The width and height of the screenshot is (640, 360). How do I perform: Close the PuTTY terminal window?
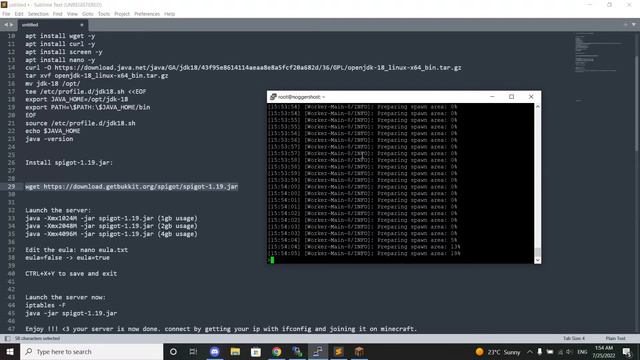coord(531,97)
